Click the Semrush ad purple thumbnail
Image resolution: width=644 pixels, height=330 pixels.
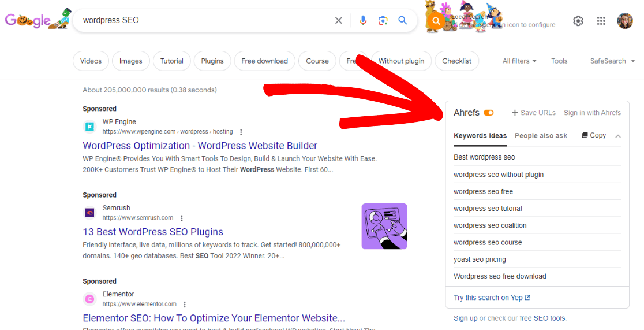point(384,227)
